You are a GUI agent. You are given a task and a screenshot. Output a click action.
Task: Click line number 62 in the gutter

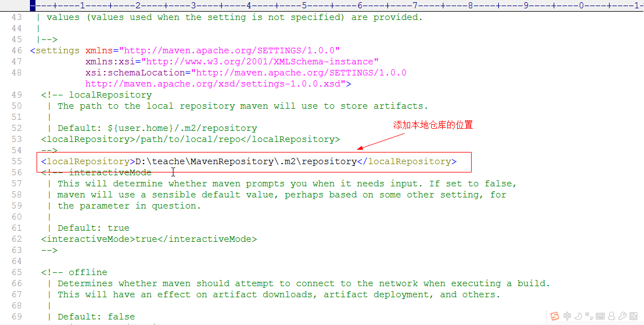[x=17, y=239]
